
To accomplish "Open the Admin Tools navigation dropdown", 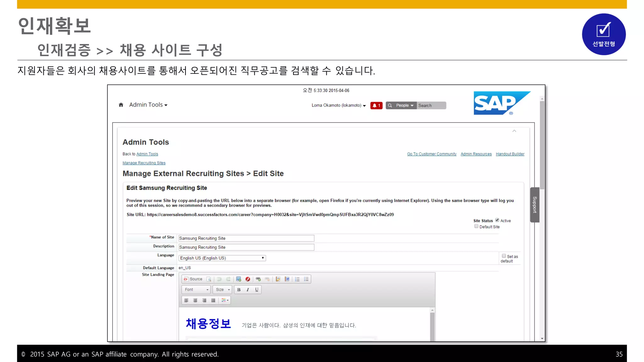I will [148, 105].
